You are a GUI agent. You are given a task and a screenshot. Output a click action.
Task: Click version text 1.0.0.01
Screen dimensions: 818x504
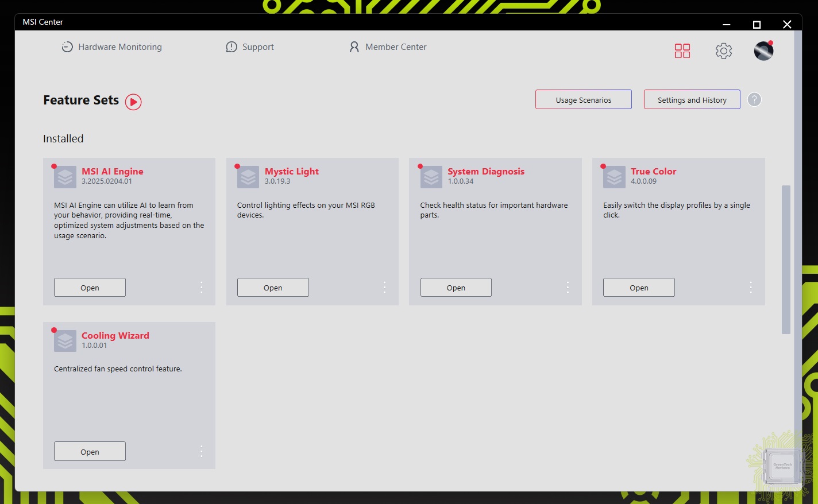94,346
